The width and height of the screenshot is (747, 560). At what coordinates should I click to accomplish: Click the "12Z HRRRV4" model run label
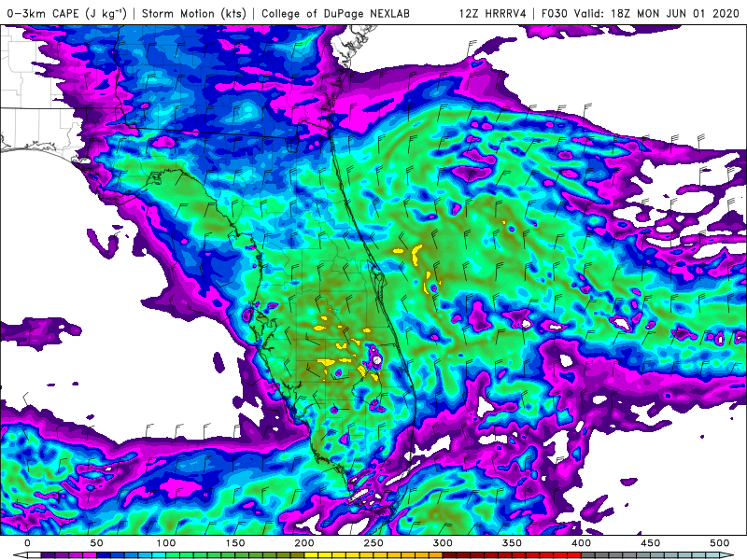493,13
